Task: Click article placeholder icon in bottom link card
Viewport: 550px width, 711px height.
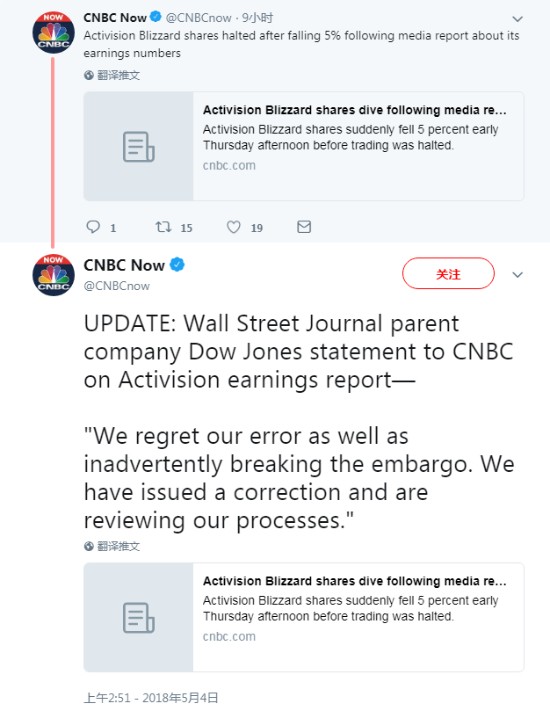Action: coord(139,618)
